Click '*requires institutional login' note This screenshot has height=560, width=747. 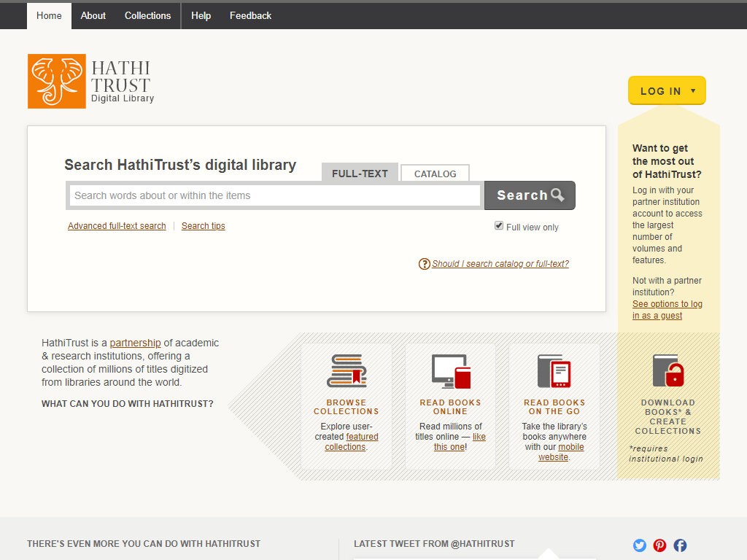click(665, 454)
